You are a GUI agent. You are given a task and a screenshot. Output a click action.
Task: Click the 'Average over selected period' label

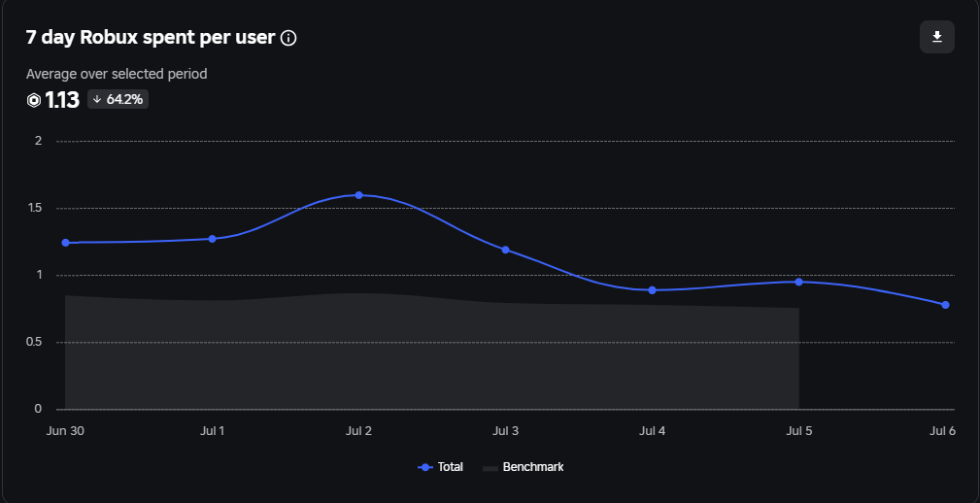coord(117,74)
